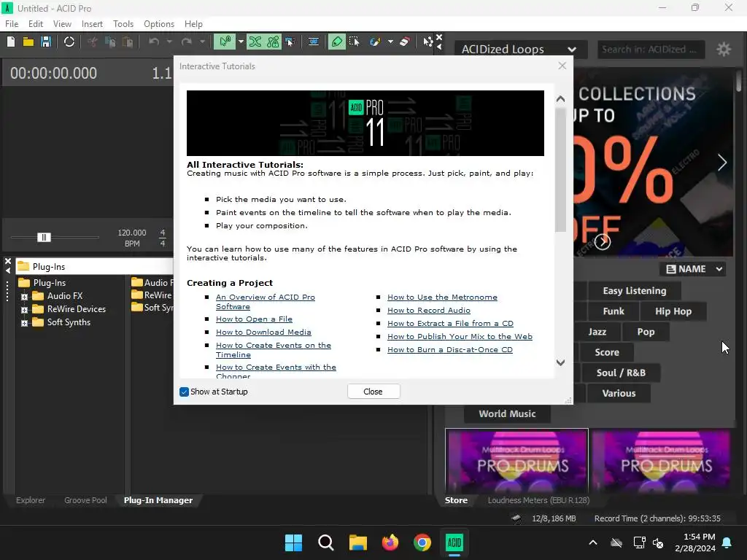Open the Redo history dropdown arrow
Viewport: 747px width, 560px height.
[x=203, y=42]
